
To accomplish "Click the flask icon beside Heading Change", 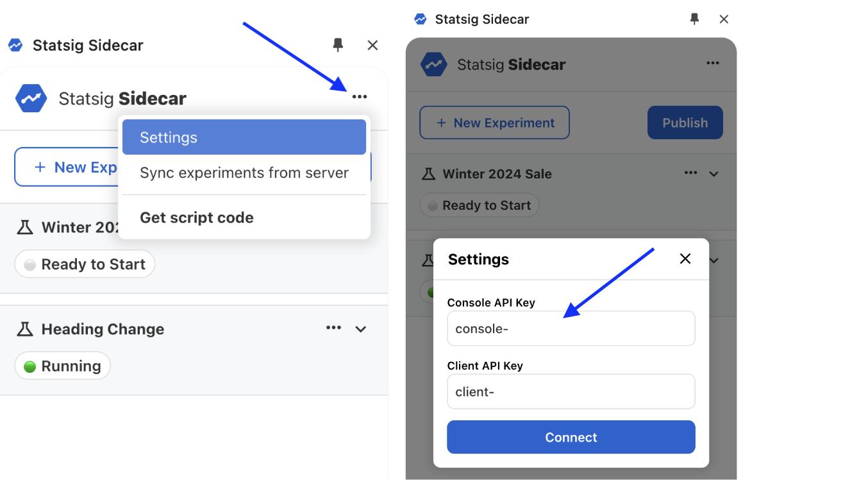I will 24,329.
